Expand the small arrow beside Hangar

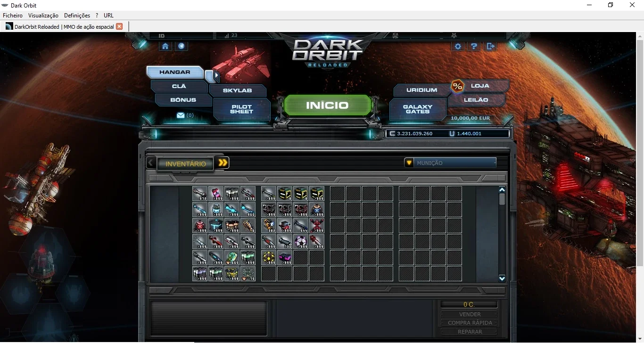point(216,74)
